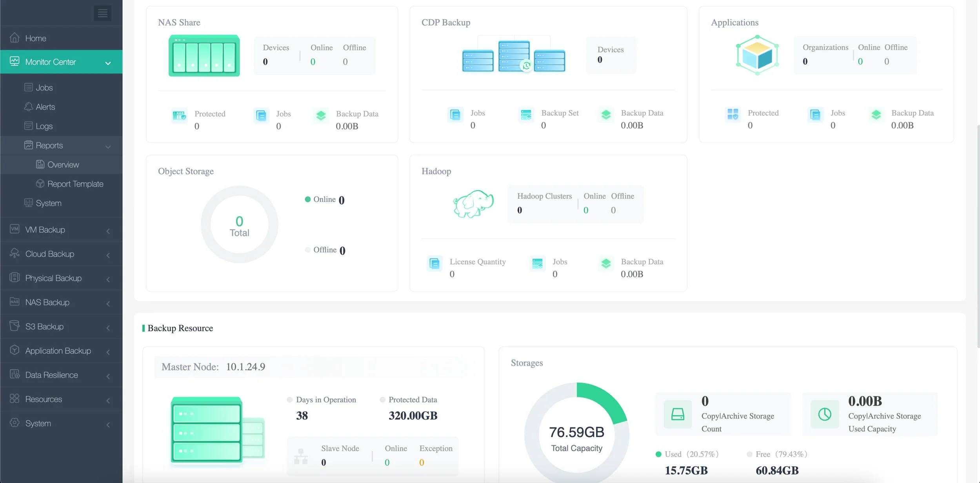
Task: Toggle the Online legend dot in Object Storage
Action: (308, 199)
